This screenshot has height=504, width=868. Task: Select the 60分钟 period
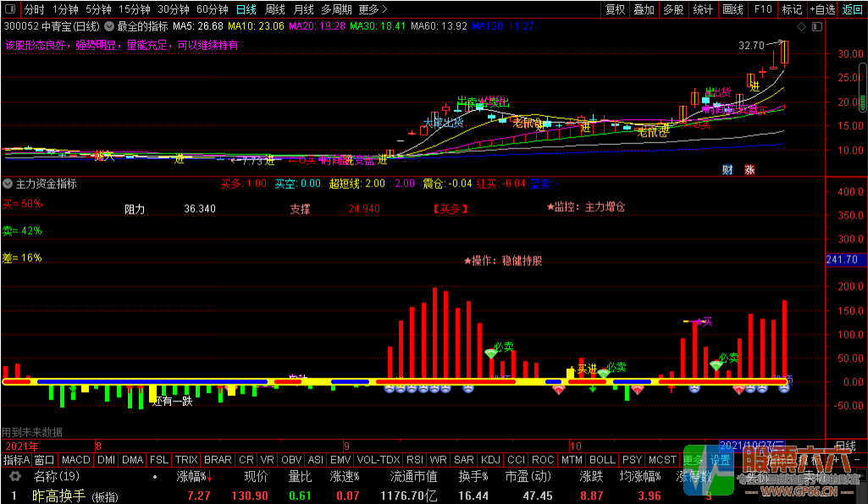click(x=213, y=9)
